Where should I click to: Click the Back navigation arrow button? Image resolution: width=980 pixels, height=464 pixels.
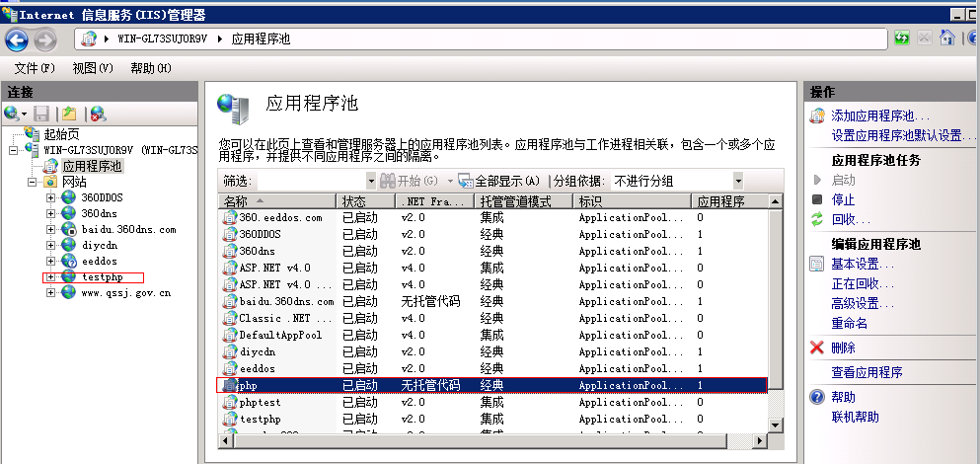[17, 40]
